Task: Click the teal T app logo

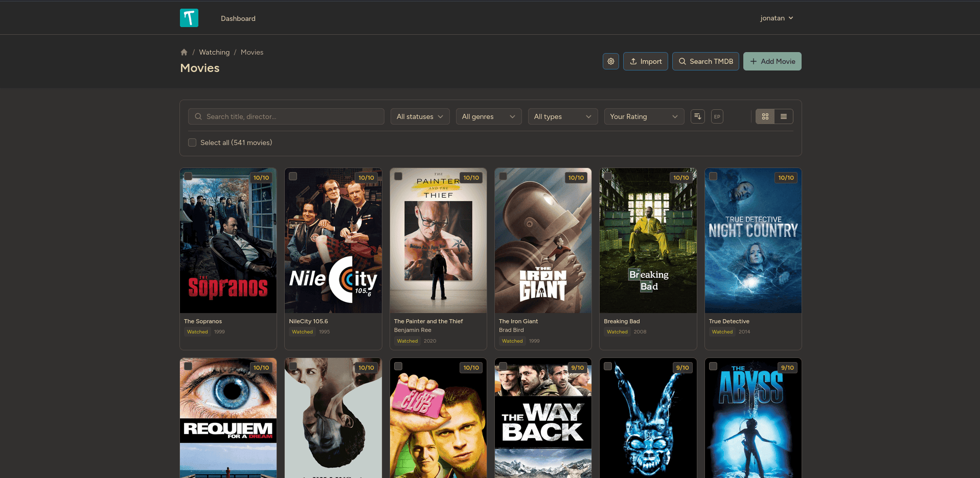Action: coord(189,18)
